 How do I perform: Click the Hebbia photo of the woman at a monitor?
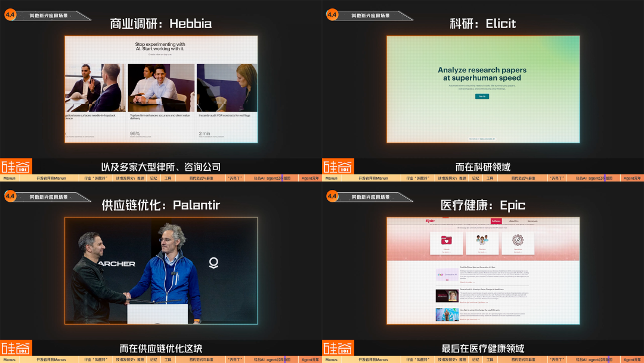pos(227,88)
